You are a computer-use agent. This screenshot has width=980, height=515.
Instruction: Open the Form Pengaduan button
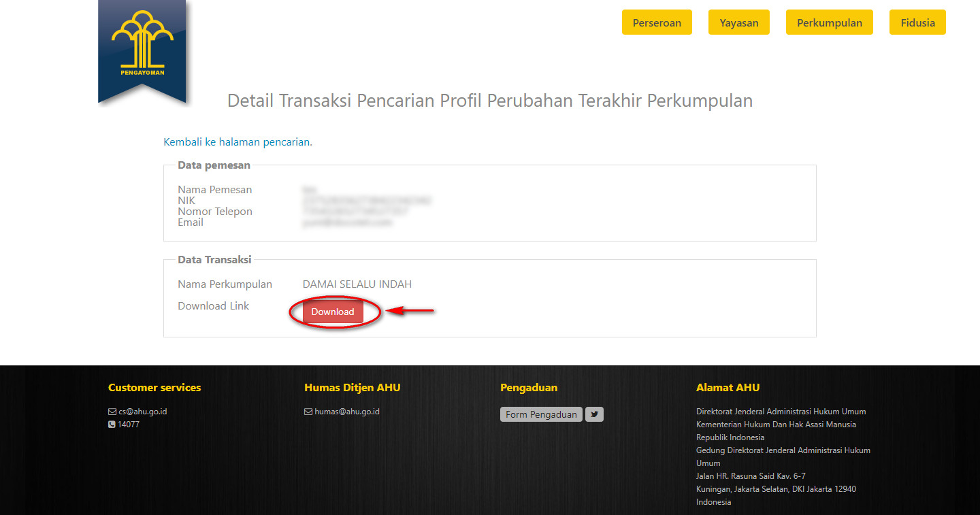click(541, 414)
